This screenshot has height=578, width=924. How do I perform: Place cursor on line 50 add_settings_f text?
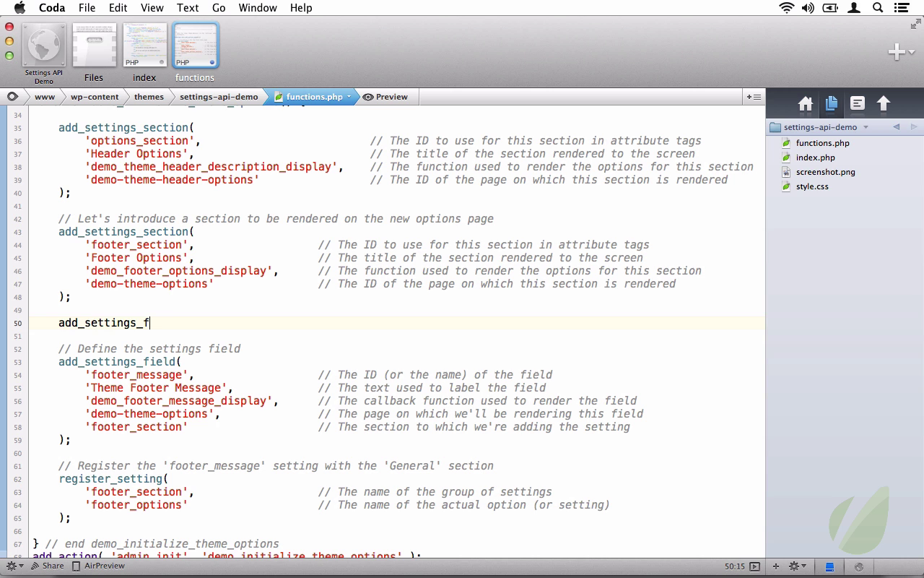104,323
